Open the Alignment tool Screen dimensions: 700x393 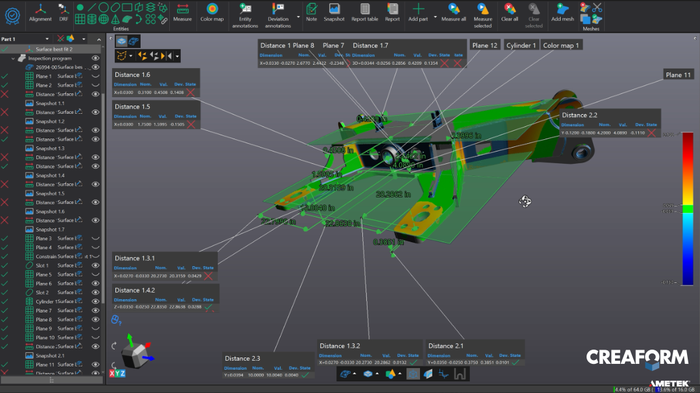click(x=40, y=13)
